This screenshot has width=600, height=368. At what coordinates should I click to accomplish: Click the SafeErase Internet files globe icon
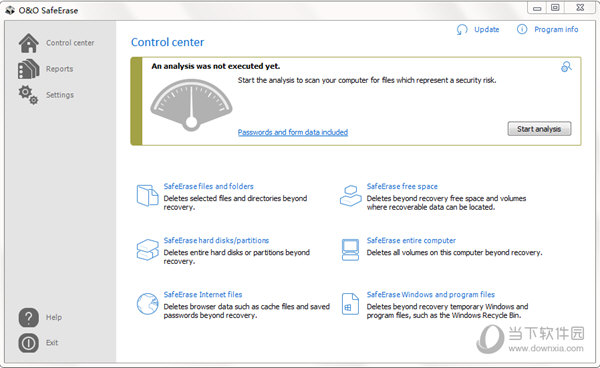(x=147, y=304)
